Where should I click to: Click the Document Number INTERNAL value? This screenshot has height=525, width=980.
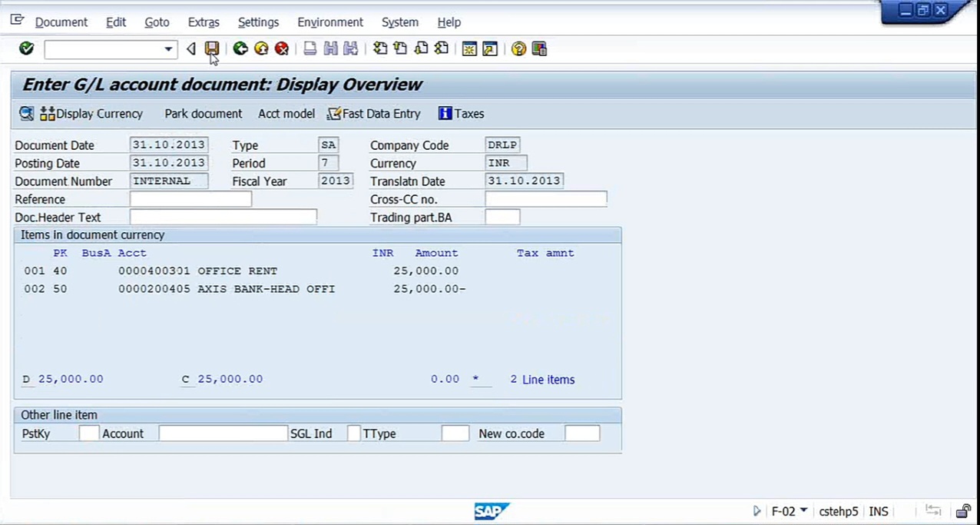point(169,181)
